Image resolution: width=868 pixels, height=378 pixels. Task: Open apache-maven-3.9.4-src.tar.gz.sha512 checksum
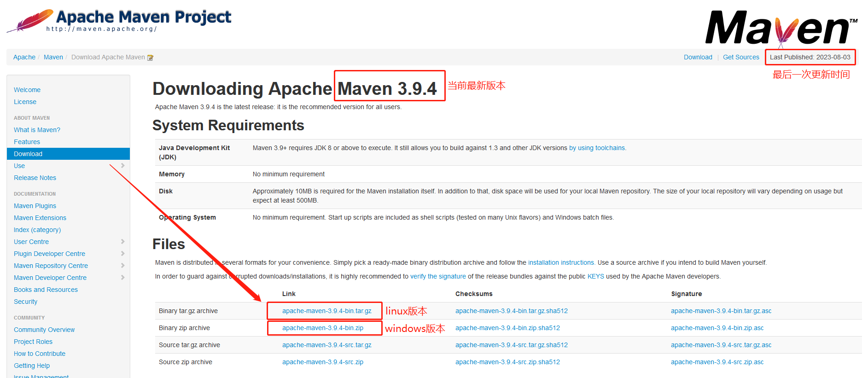pos(512,345)
